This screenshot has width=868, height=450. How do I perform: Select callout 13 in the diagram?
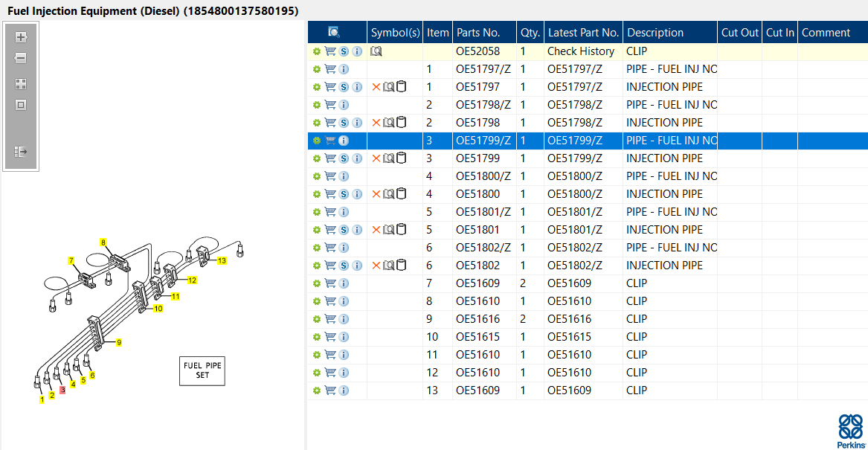coord(222,260)
